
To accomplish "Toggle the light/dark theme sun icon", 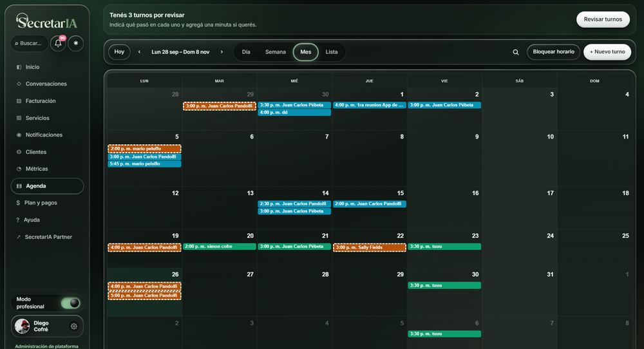I will coord(75,43).
